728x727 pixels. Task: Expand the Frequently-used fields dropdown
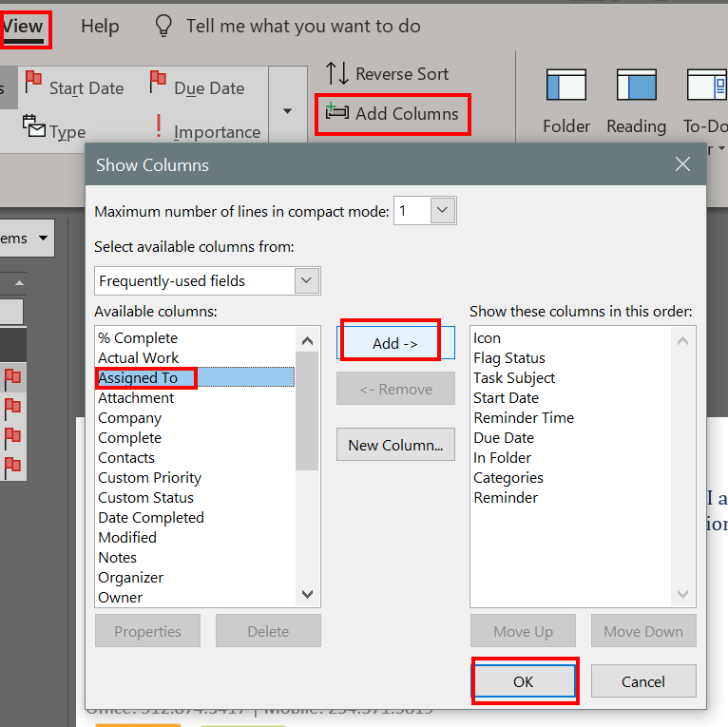[305, 280]
